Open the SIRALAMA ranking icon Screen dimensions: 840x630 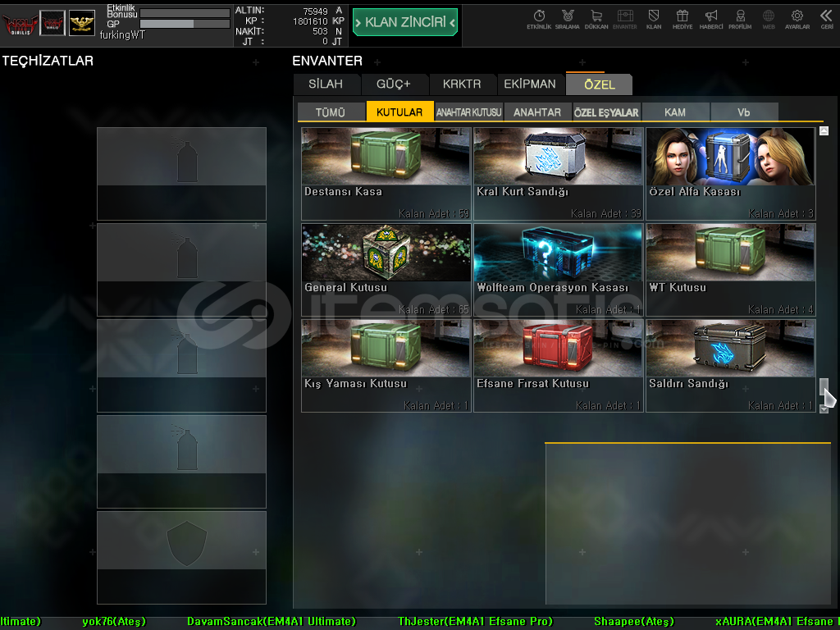[568, 19]
